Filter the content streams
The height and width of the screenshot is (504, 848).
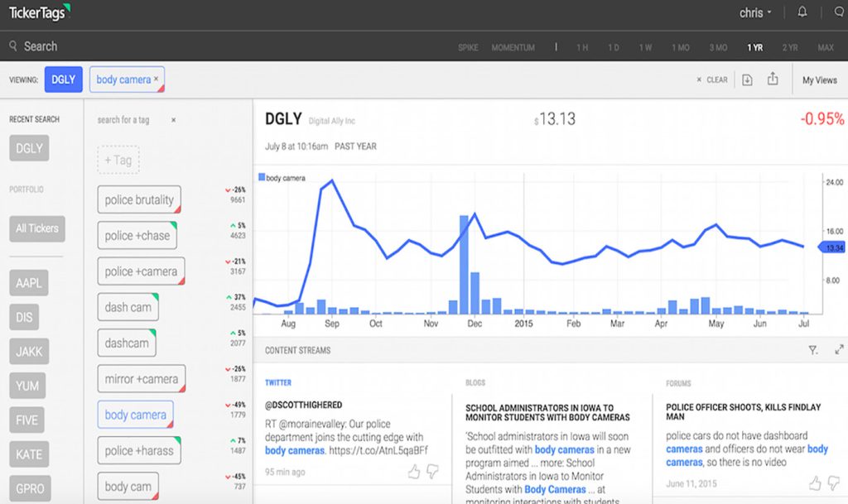click(813, 350)
